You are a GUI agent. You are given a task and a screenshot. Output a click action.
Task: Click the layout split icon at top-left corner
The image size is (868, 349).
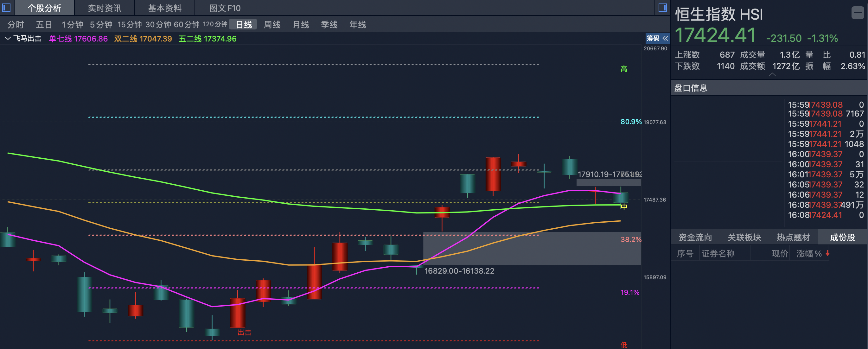click(6, 8)
